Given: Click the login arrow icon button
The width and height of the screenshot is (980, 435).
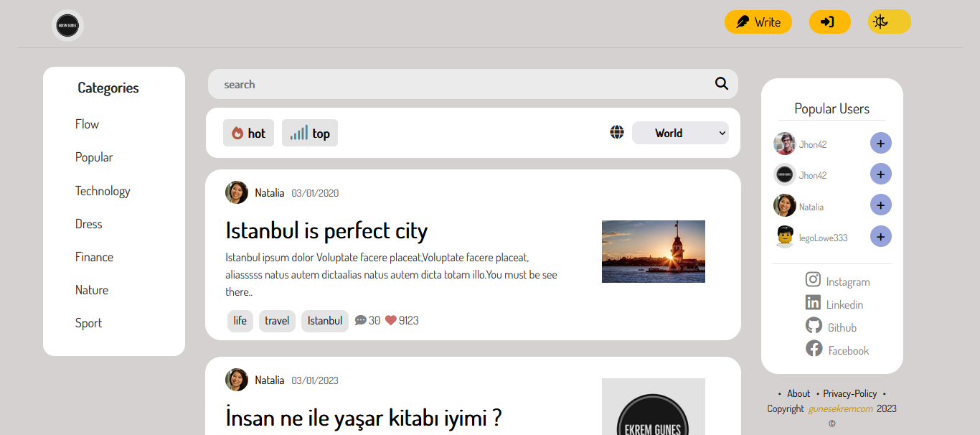Looking at the screenshot, I should (x=830, y=22).
